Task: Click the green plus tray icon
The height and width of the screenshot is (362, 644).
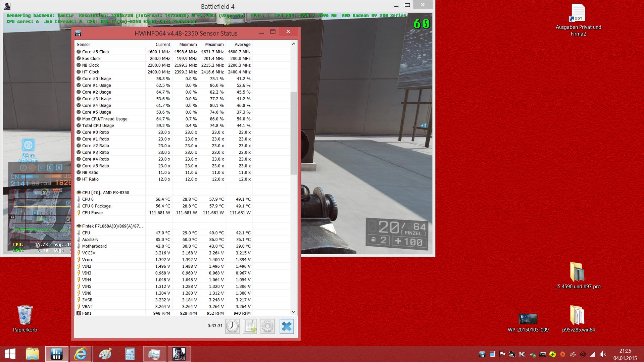Action: 553,354
